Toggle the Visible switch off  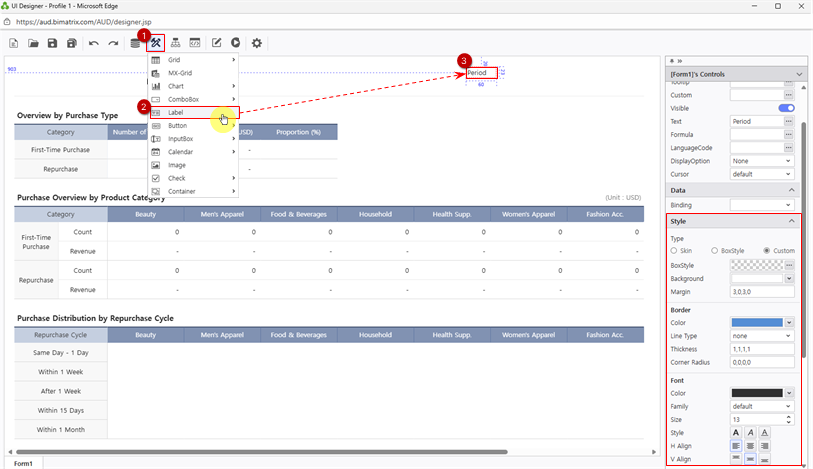pos(786,108)
